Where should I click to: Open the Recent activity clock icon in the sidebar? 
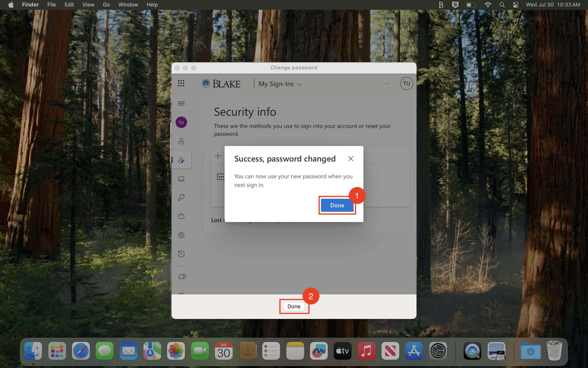(181, 254)
